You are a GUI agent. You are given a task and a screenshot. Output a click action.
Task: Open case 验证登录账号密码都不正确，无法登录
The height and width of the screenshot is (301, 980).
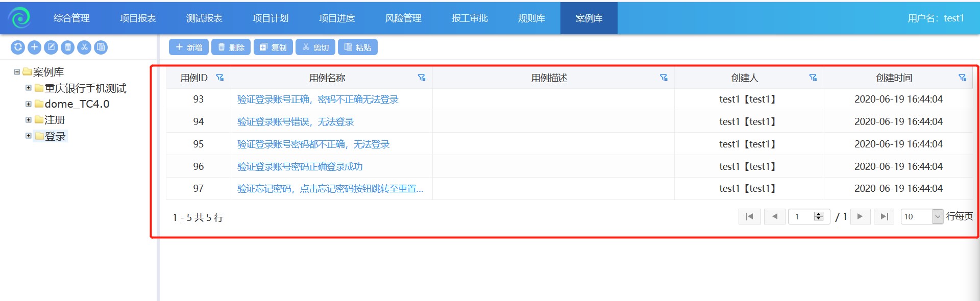313,144
